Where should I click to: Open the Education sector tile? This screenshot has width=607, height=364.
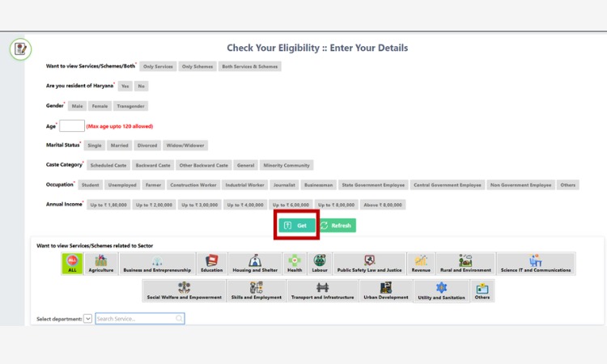pyautogui.click(x=212, y=264)
